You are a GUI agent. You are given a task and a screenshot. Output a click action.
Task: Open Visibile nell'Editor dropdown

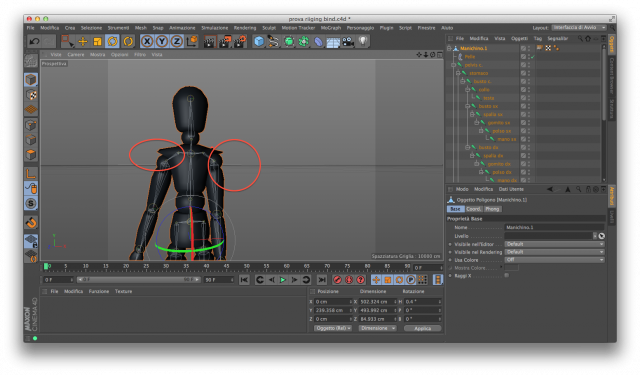pyautogui.click(x=554, y=244)
